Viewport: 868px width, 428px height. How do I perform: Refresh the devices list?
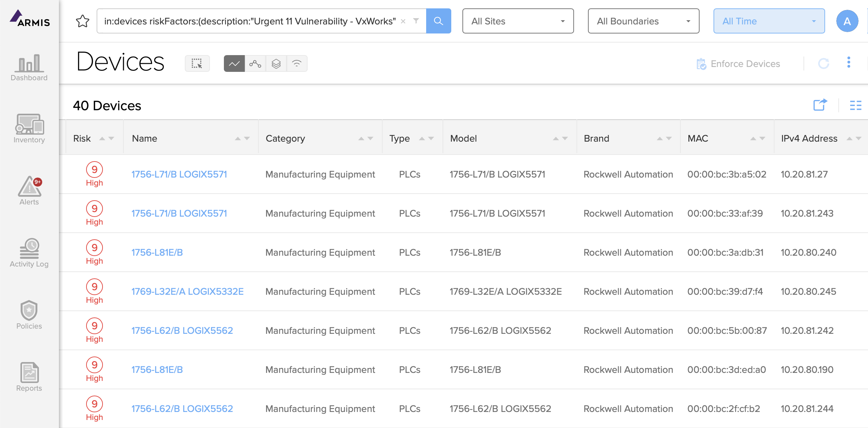click(824, 63)
